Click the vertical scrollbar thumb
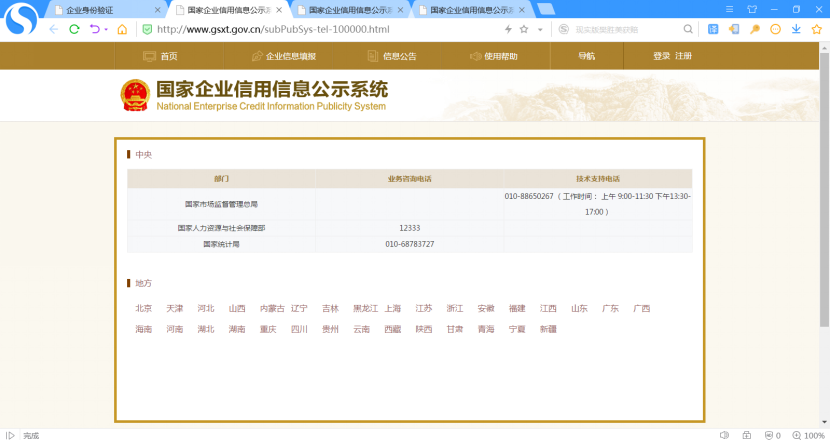830x440 pixels. coord(824,190)
